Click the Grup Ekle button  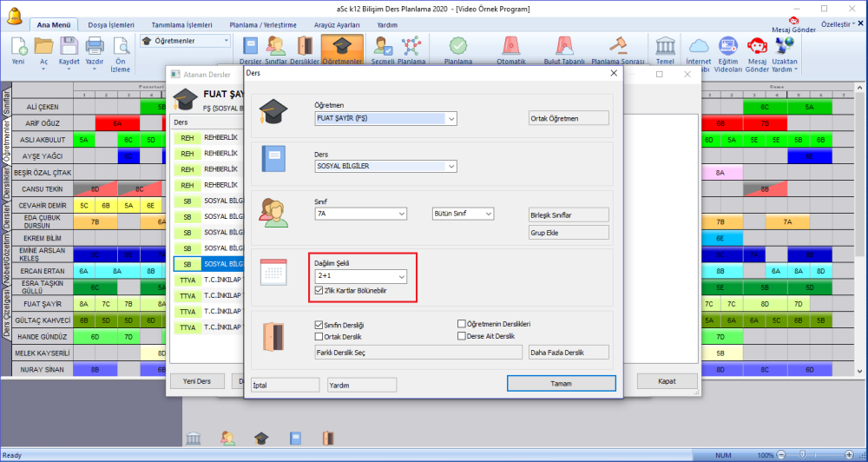point(569,233)
